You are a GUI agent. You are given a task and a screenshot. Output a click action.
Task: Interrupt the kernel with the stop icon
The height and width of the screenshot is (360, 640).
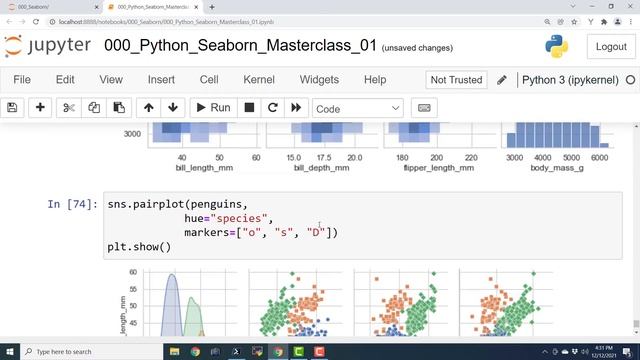pos(249,108)
